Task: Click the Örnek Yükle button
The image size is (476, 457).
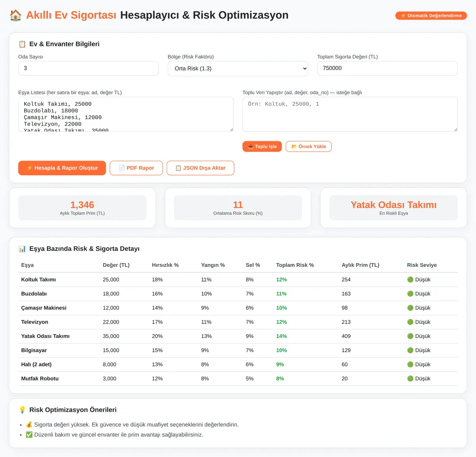Action: tap(309, 147)
